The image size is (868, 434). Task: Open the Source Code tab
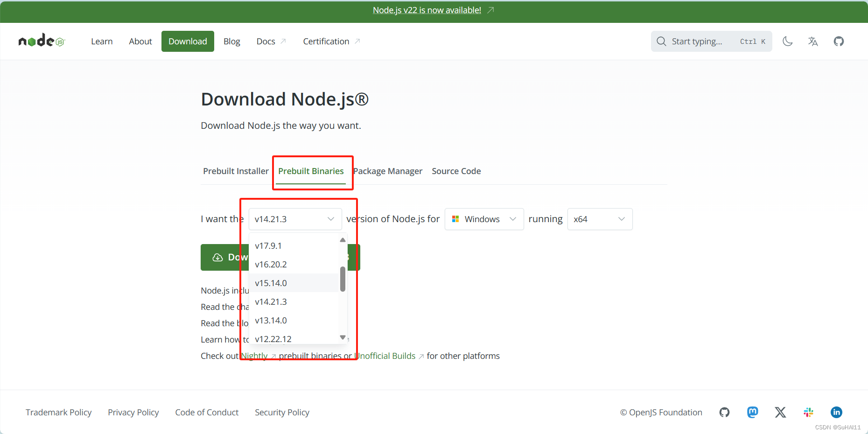click(456, 171)
